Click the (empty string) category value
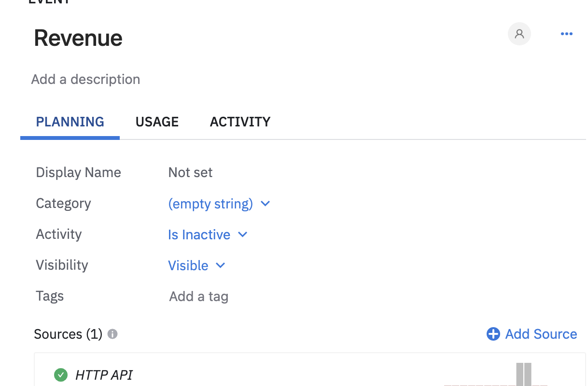The height and width of the screenshot is (386, 588). pyautogui.click(x=210, y=204)
